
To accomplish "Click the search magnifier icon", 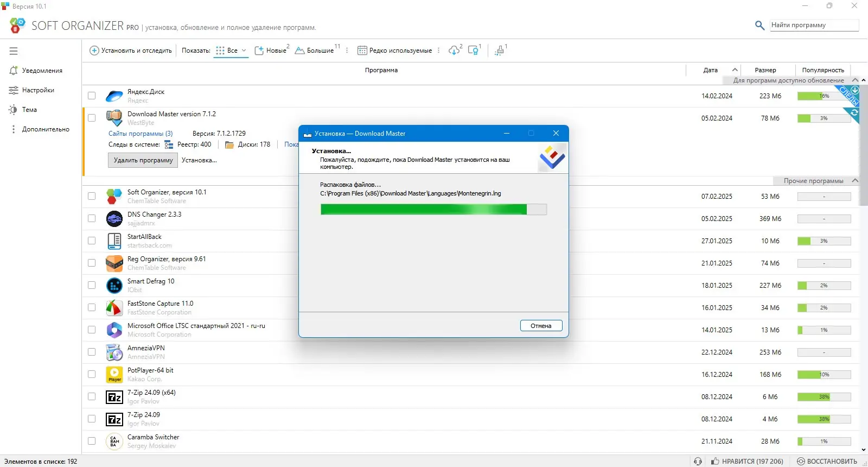I will [760, 25].
